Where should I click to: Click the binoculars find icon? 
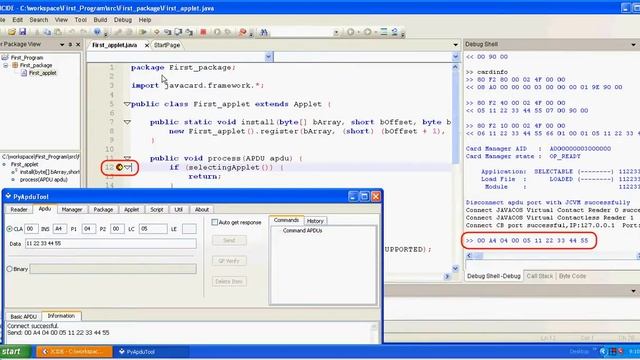(x=264, y=32)
